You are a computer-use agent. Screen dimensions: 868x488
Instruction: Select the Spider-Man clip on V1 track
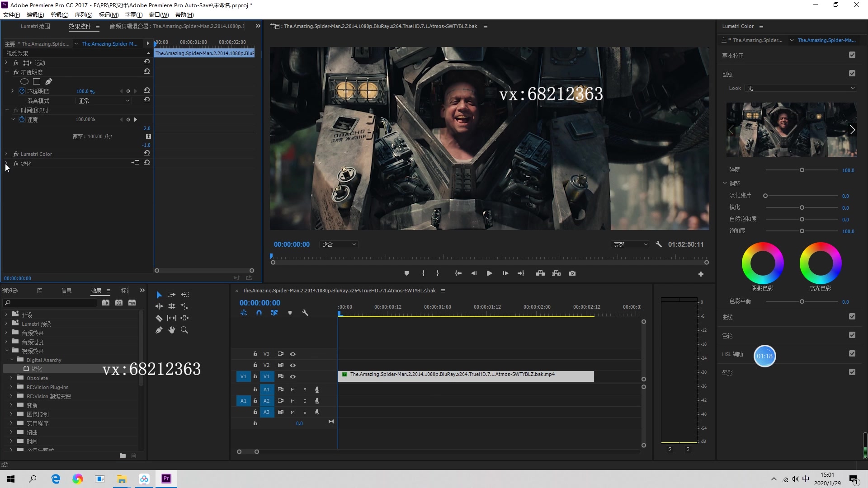[x=466, y=376]
